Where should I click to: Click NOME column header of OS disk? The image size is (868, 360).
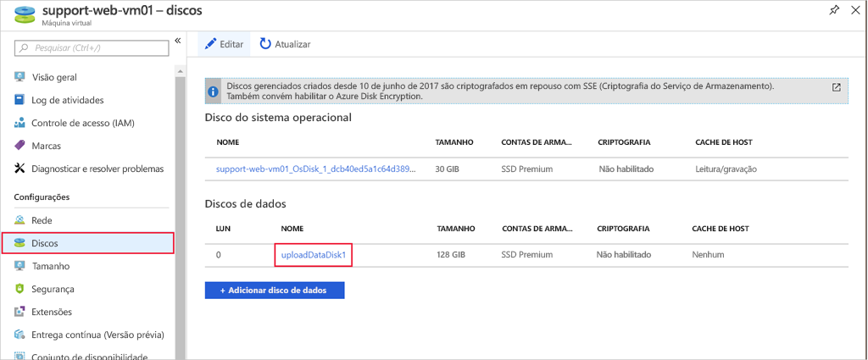coord(227,142)
